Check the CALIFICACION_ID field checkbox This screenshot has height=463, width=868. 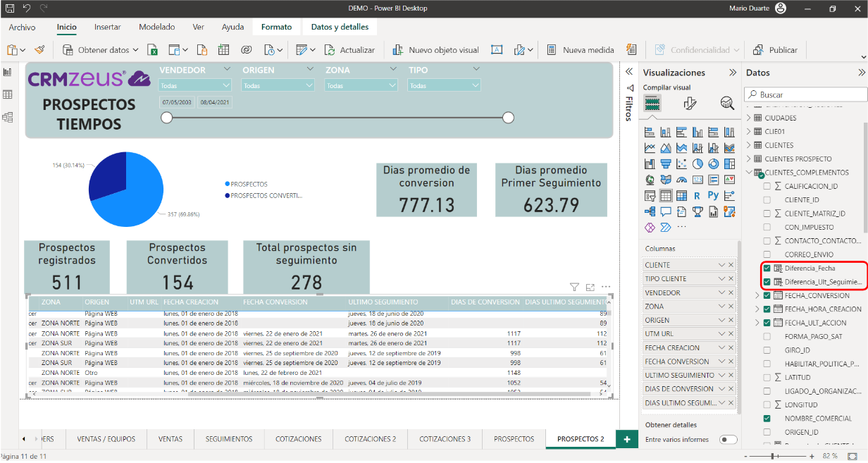pyautogui.click(x=767, y=186)
